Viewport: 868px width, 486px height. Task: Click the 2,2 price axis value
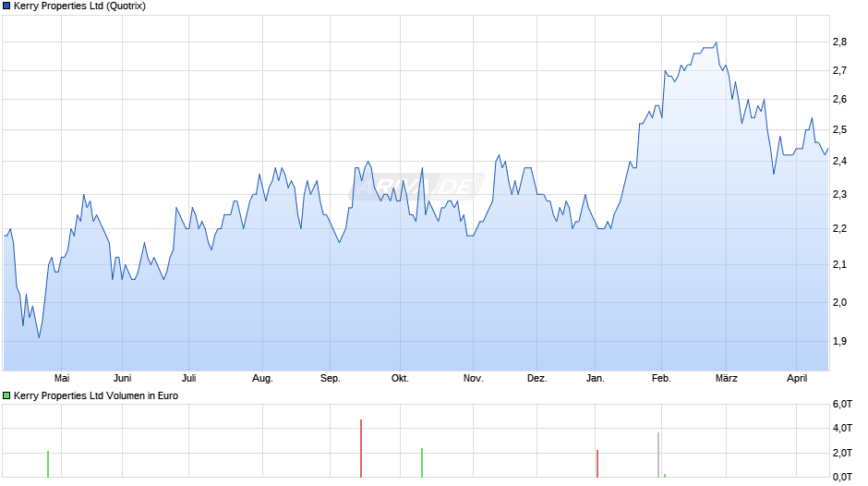pos(839,228)
